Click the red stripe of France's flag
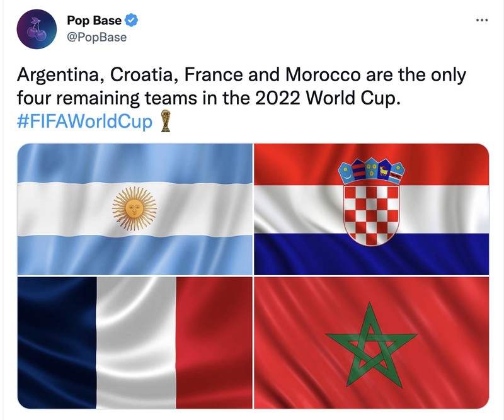 (214, 343)
